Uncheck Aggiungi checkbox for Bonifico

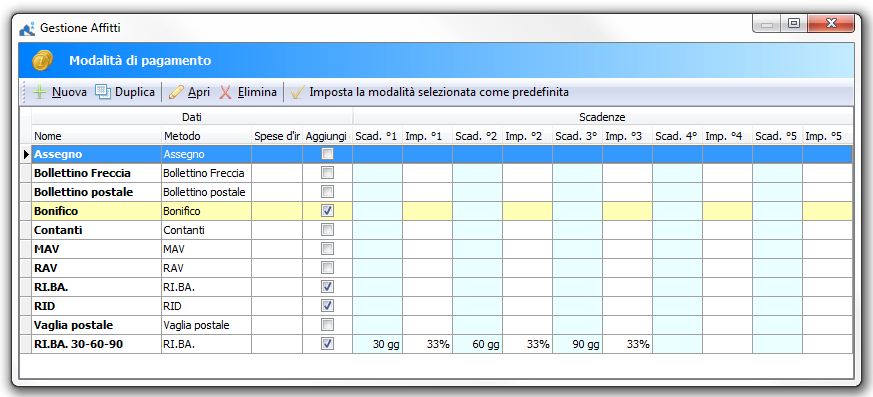coord(327,211)
